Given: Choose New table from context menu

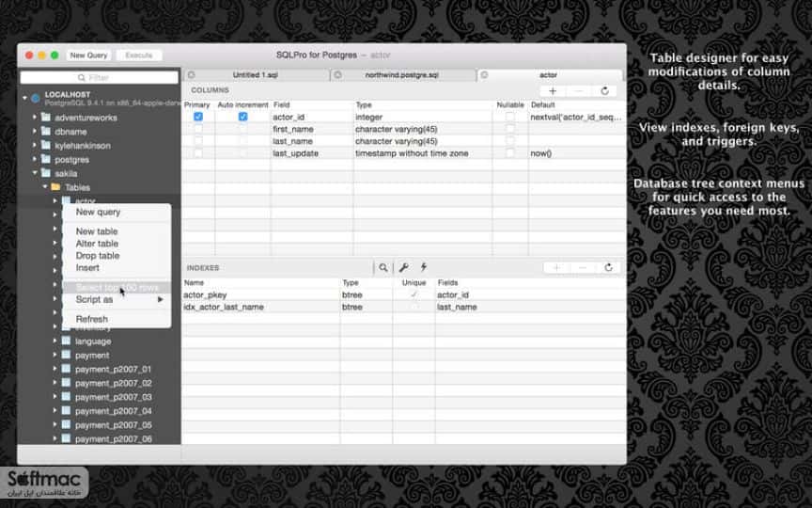Looking at the screenshot, I should click(x=117, y=231).
